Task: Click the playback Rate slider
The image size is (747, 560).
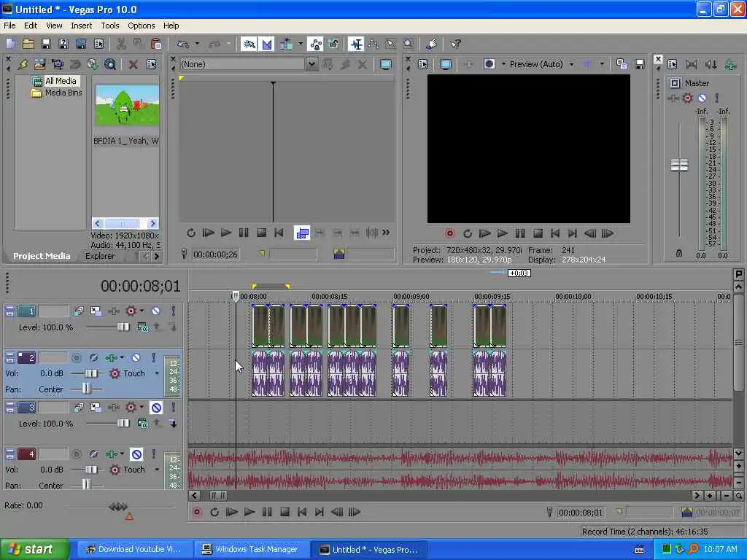Action: 118,507
